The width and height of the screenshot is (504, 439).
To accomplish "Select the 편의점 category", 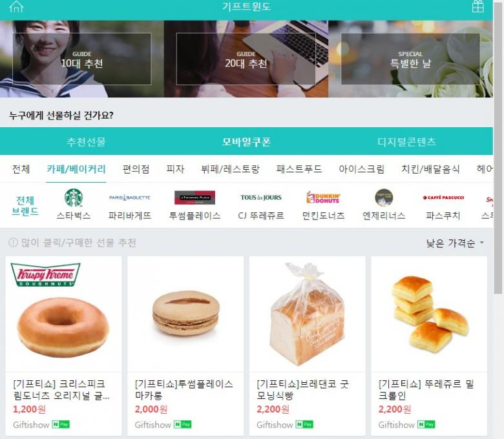I will (136, 169).
